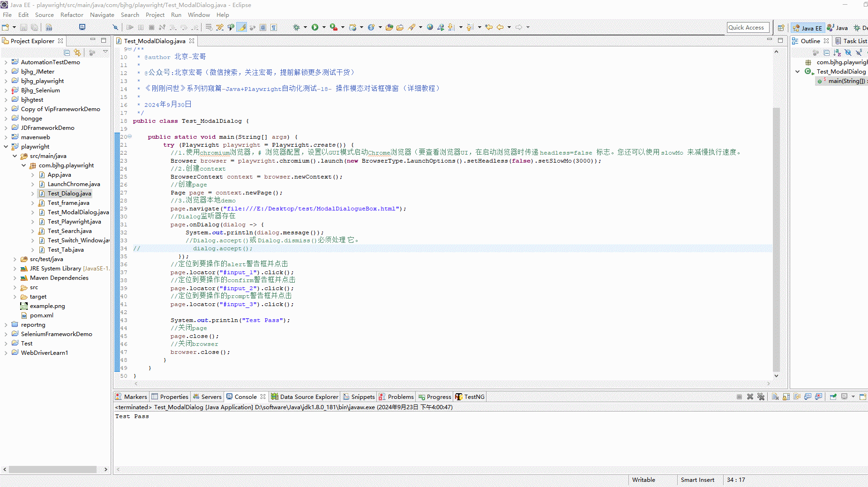Click the Debug bug icon in toolbar
868x487 pixels.
pyautogui.click(x=296, y=27)
